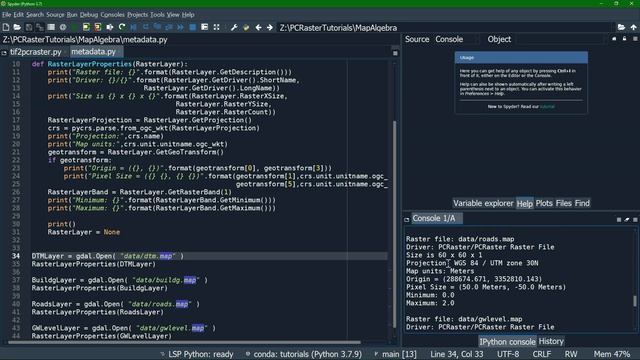Switch to the Plots tab
The image size is (640, 360).
pyautogui.click(x=544, y=203)
